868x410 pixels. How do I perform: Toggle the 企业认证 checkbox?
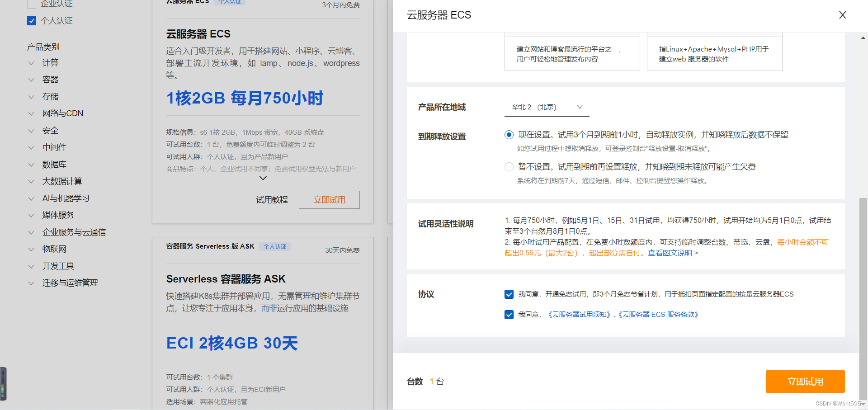[x=32, y=4]
